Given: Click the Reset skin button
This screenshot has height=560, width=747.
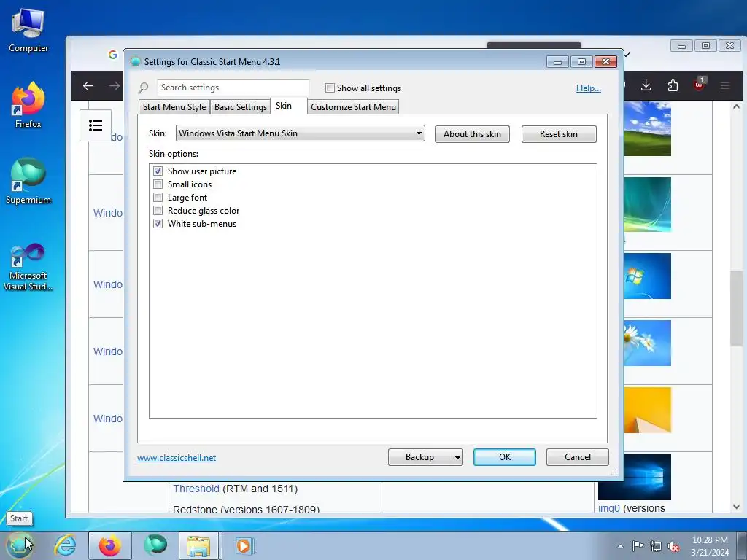Looking at the screenshot, I should click(559, 134).
